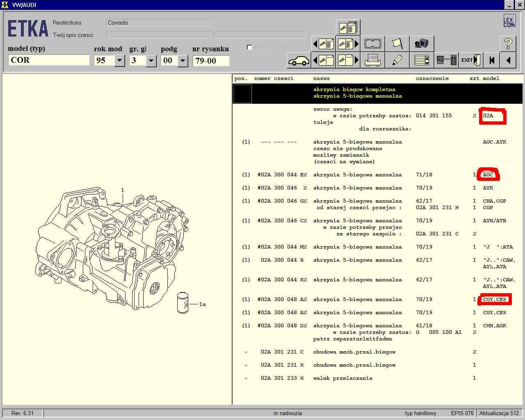The image size is (525, 420).
Task: Click the 'numer czesci' column header
Action: [x=274, y=78]
